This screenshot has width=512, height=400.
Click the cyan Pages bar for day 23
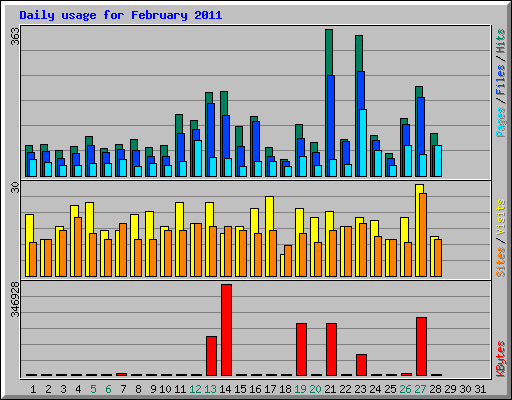[x=363, y=143]
